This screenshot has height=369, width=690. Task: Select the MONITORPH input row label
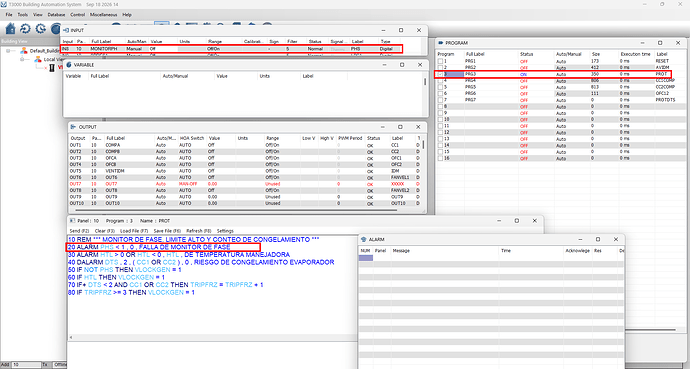pos(103,49)
